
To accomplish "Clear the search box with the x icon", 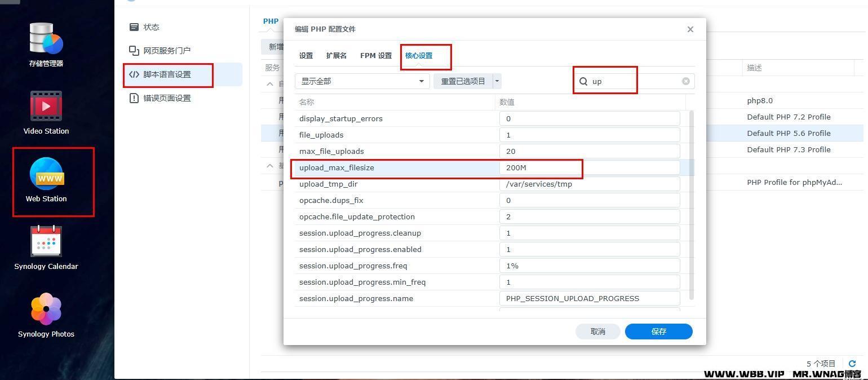I will [685, 81].
